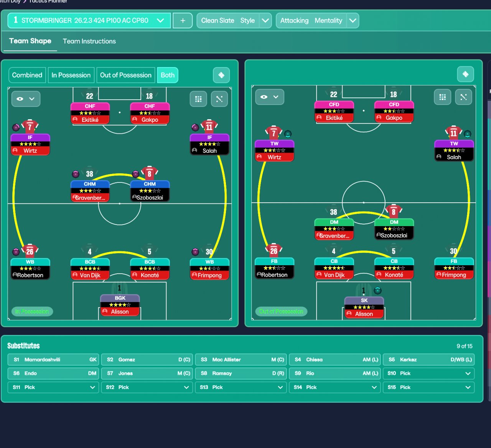
Task: Click the purple icon beside Salah's shirt
Action: (195, 127)
